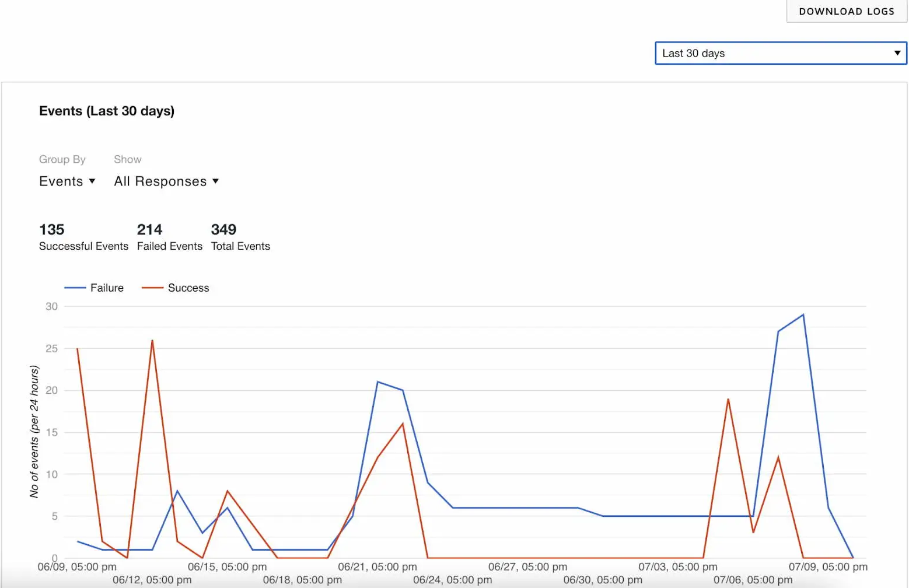
Task: Toggle the Success series in the legend
Action: tap(176, 288)
